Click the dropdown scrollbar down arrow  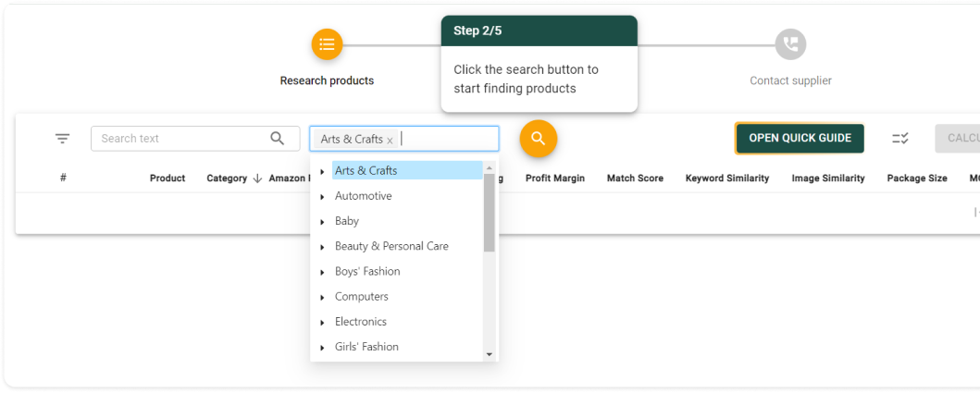pyautogui.click(x=490, y=354)
